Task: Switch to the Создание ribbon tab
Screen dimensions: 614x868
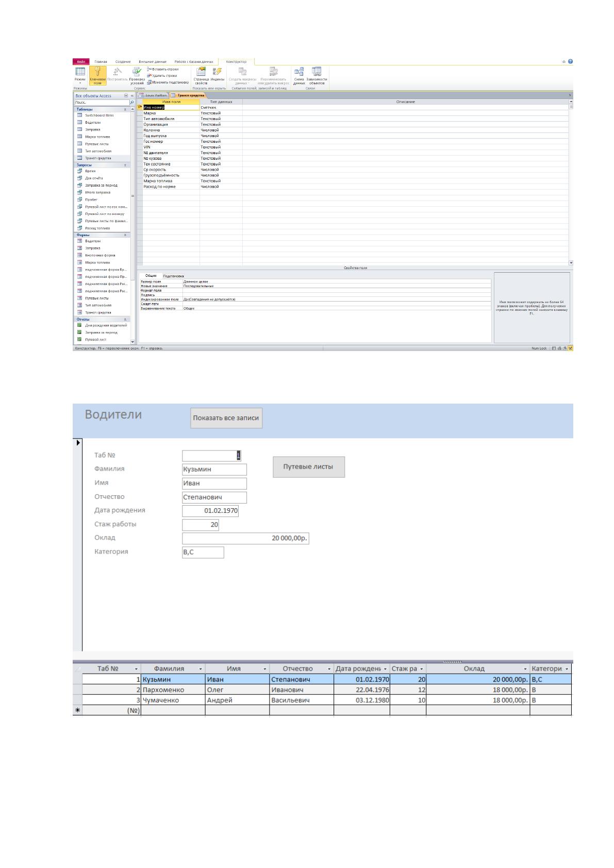Action: click(123, 62)
